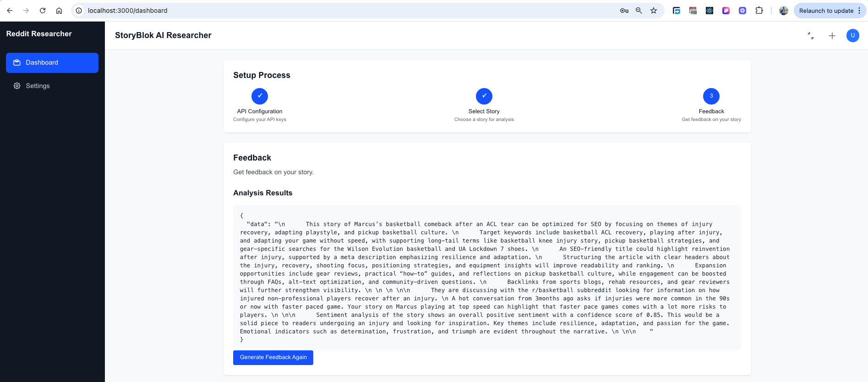Click the Setup Process heading
The width and height of the screenshot is (868, 382).
(x=262, y=75)
